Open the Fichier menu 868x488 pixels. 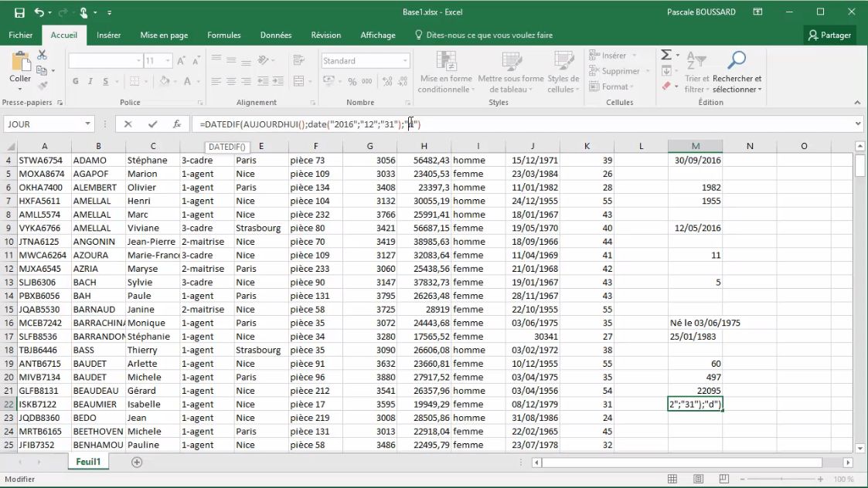[x=21, y=36]
